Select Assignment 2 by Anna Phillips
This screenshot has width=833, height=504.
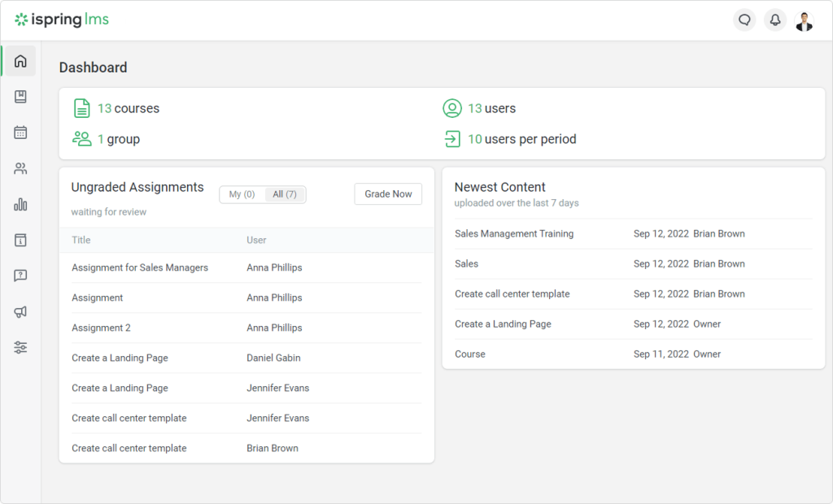click(x=101, y=328)
